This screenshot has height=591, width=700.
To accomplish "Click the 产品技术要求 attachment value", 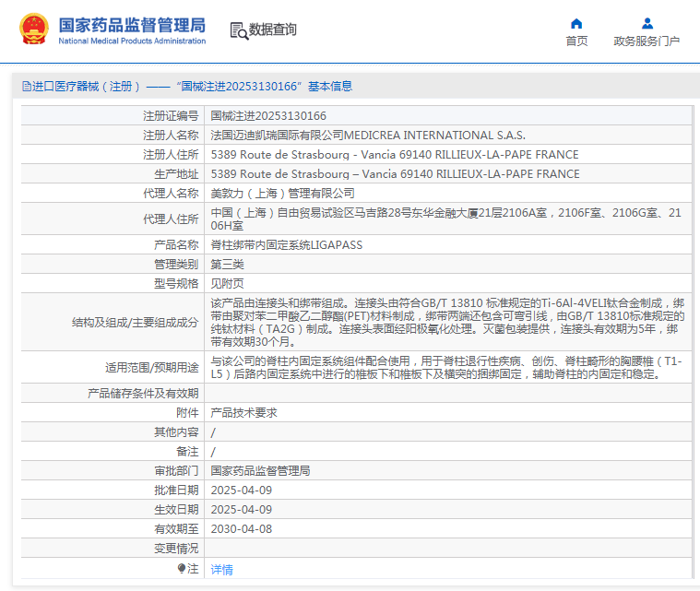I will [243, 413].
